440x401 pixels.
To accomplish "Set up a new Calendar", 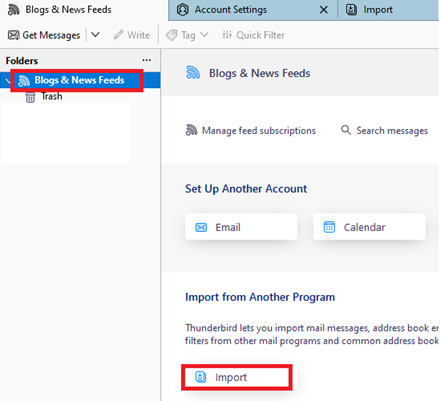I will pos(369,227).
